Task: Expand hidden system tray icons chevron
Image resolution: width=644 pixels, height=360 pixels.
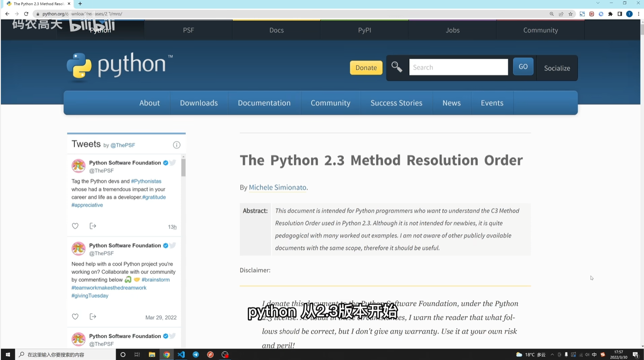Action: [552, 355]
